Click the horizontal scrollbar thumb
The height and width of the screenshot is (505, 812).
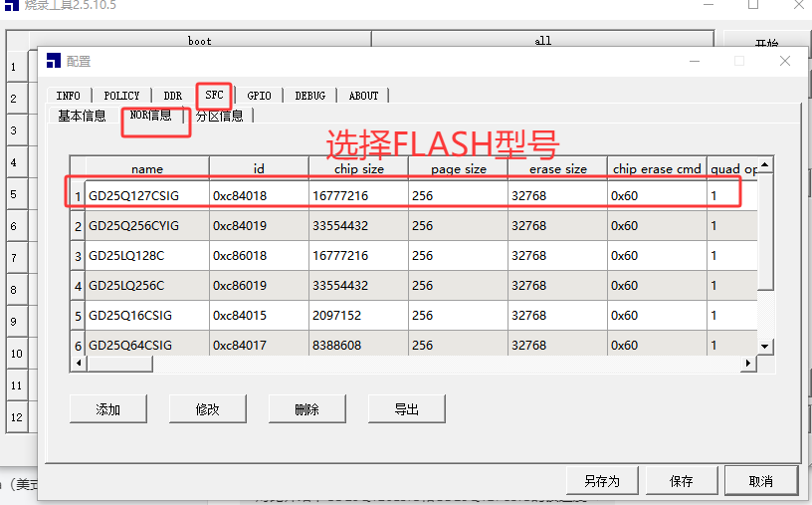click(x=120, y=364)
